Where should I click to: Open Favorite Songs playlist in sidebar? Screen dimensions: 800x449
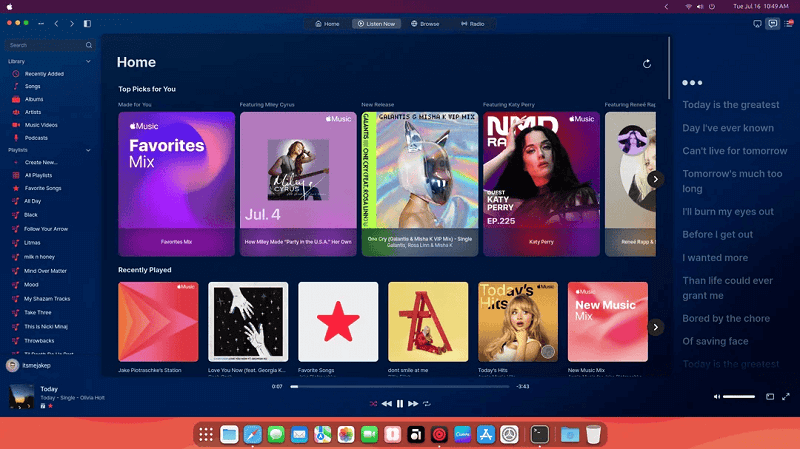(43, 188)
